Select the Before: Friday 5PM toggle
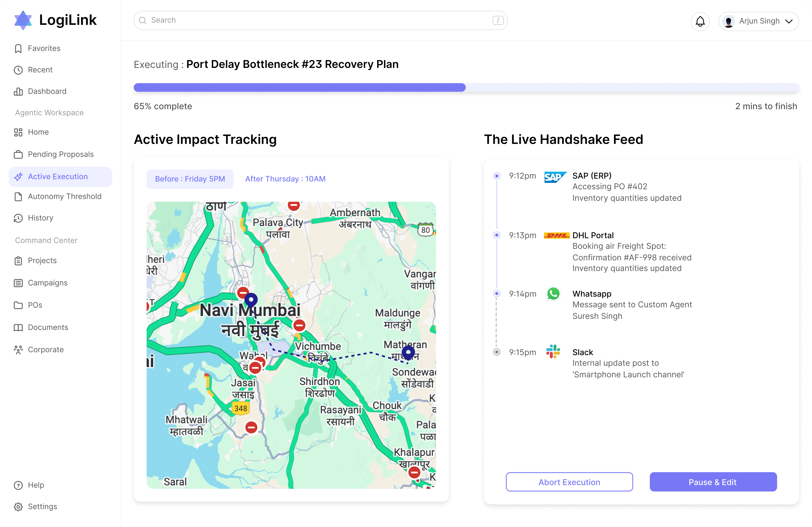Screen dimensions: 812x527 [x=190, y=179]
